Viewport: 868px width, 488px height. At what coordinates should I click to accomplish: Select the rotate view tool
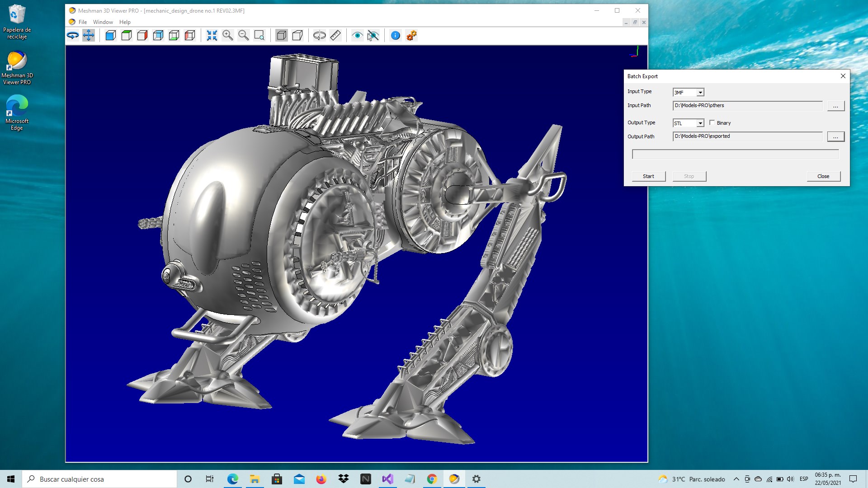(x=73, y=35)
